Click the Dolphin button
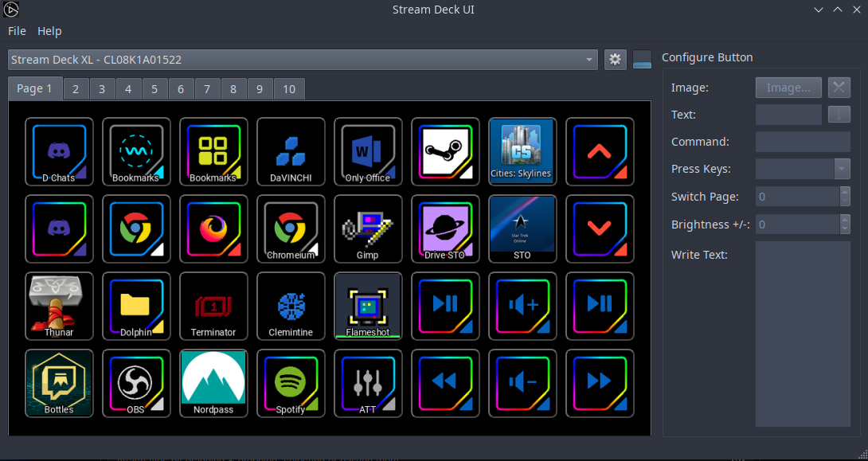 point(136,306)
